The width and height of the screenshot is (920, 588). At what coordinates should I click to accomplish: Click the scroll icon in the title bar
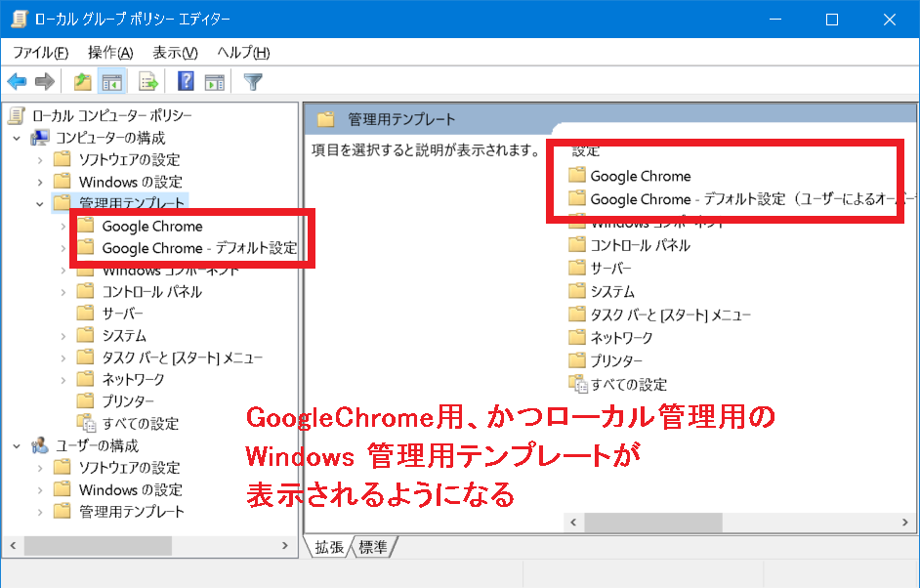pos(20,19)
